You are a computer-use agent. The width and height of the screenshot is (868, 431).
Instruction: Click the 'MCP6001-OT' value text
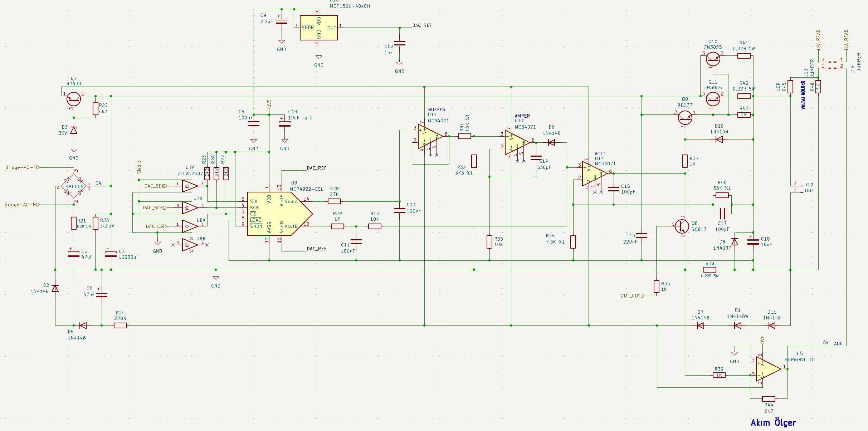800,359
